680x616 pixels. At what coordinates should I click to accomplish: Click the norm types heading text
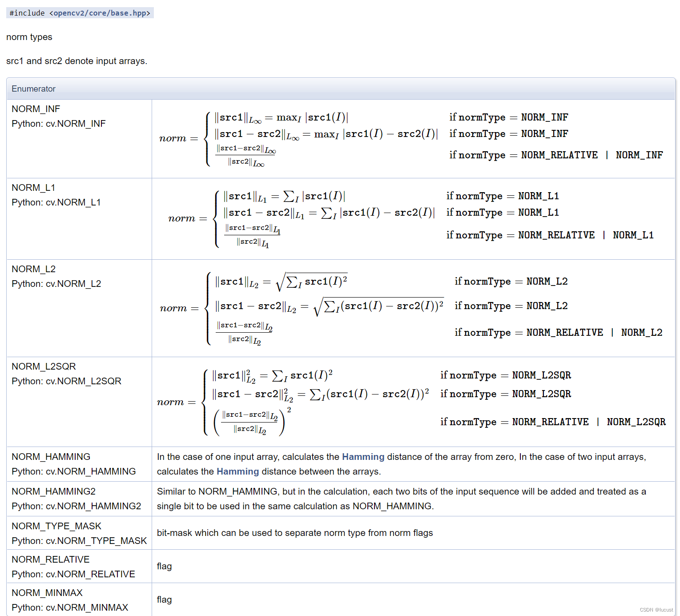pyautogui.click(x=28, y=37)
